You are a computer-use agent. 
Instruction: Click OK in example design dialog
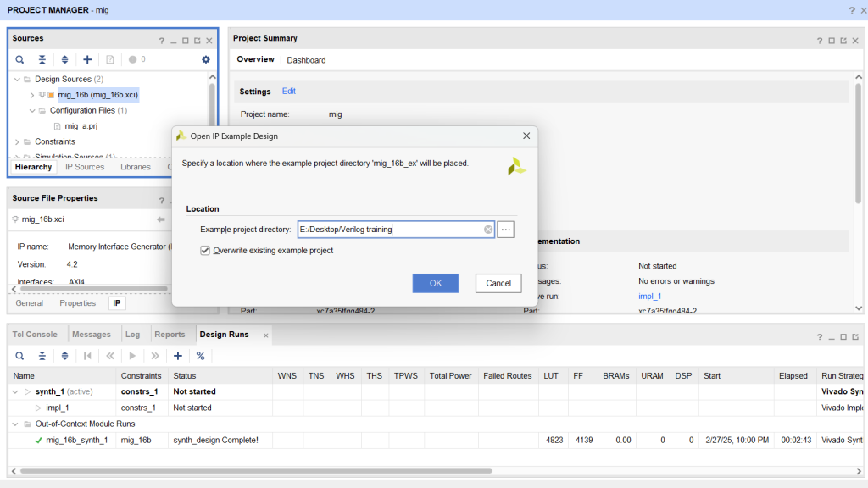point(435,283)
